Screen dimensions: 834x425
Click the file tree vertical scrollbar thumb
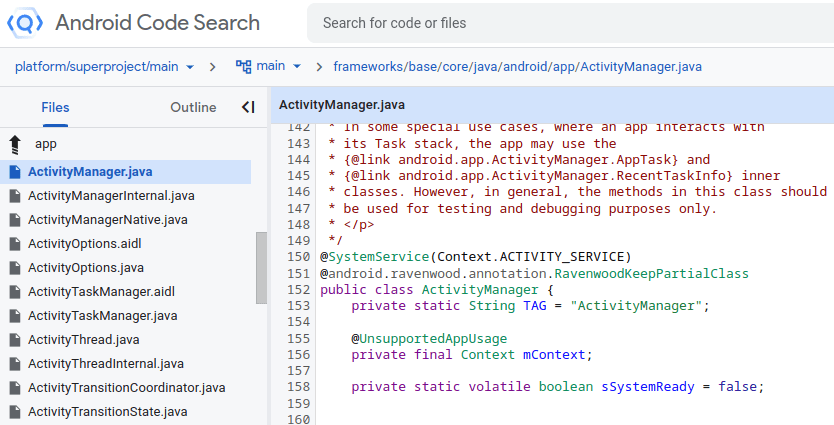tap(261, 268)
